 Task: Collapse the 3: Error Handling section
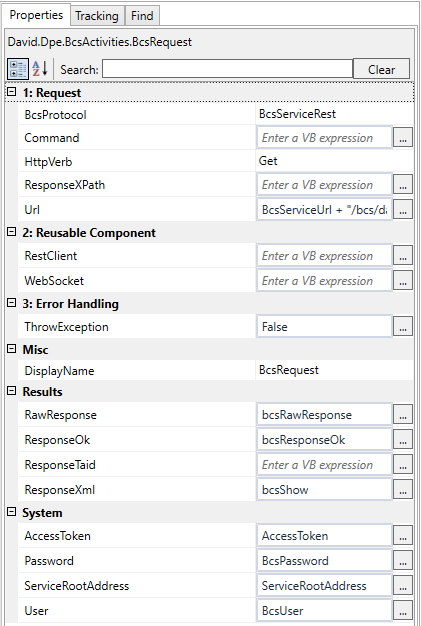(12, 303)
